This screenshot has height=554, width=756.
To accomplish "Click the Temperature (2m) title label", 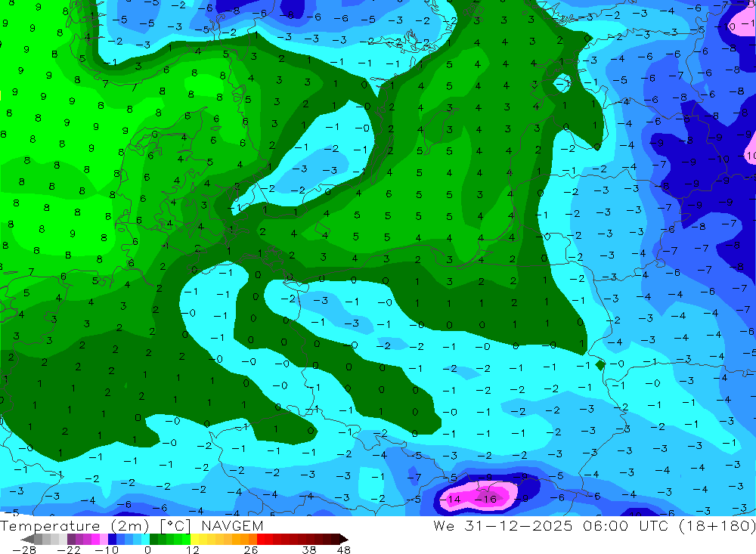I will tap(74, 525).
